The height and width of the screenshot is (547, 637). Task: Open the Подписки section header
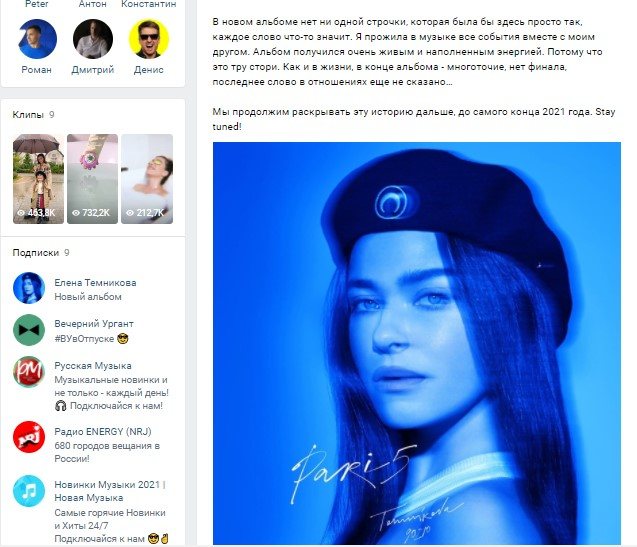[36, 253]
